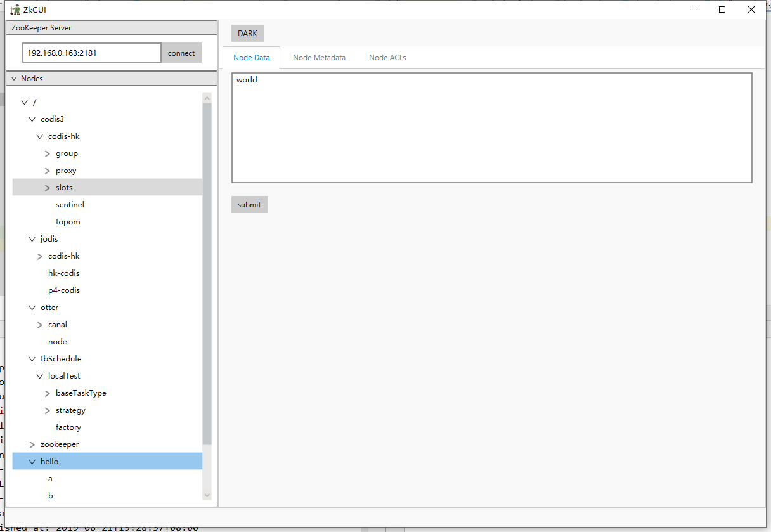Close the ZkGUI window

tap(751, 10)
